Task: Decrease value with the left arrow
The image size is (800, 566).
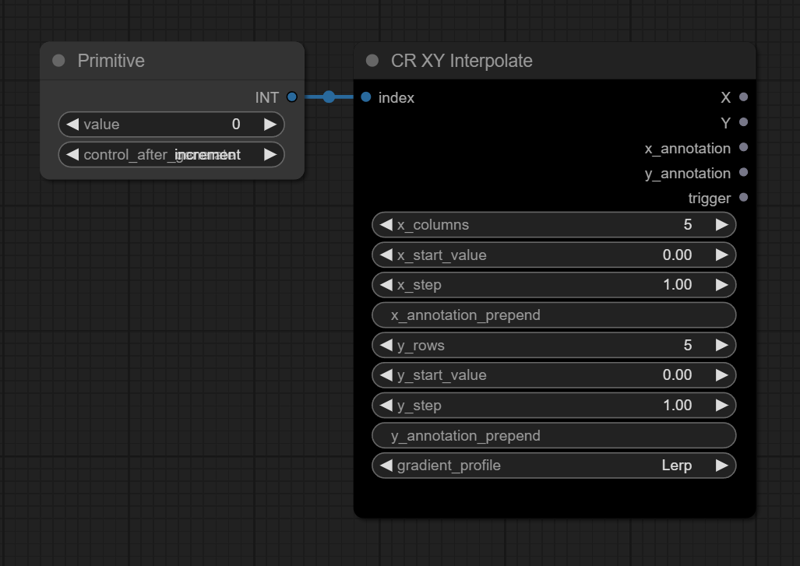Action: click(72, 124)
